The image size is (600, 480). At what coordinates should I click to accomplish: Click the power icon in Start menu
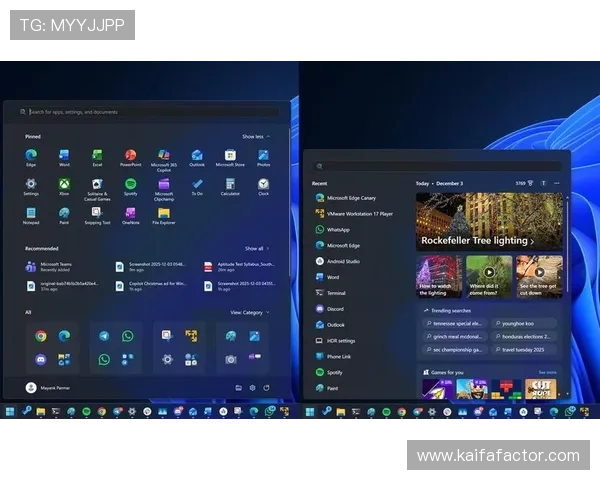pyautogui.click(x=266, y=387)
